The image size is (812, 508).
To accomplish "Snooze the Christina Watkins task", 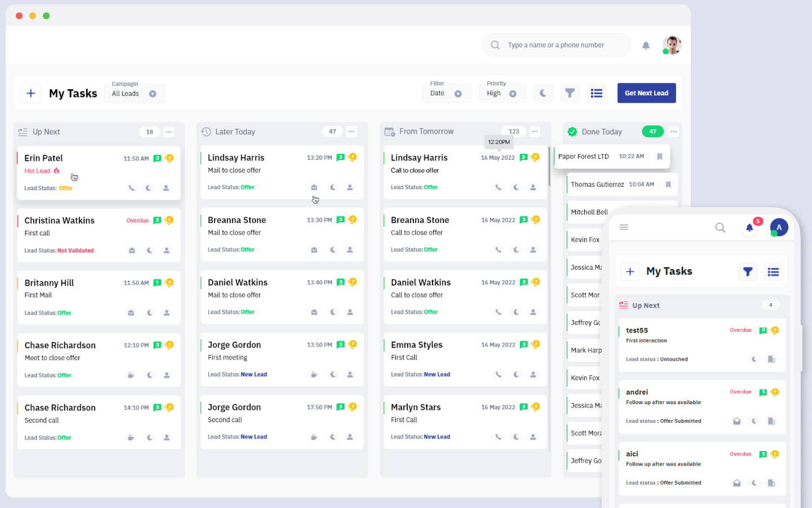I will pos(149,251).
